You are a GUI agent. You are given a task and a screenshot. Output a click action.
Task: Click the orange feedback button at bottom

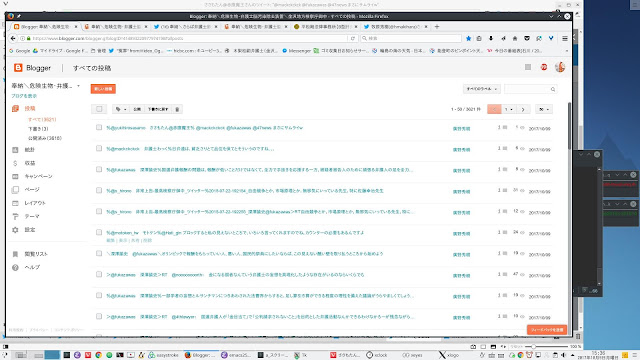547,330
